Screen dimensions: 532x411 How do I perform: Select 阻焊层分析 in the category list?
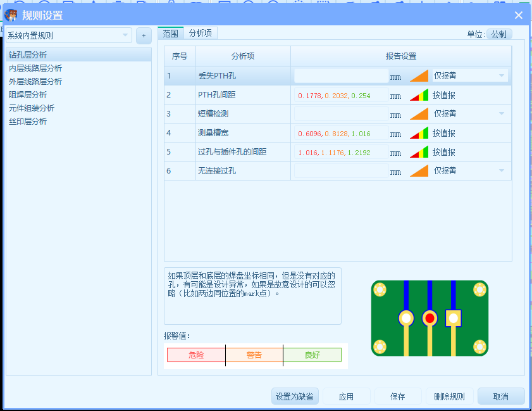[78, 95]
